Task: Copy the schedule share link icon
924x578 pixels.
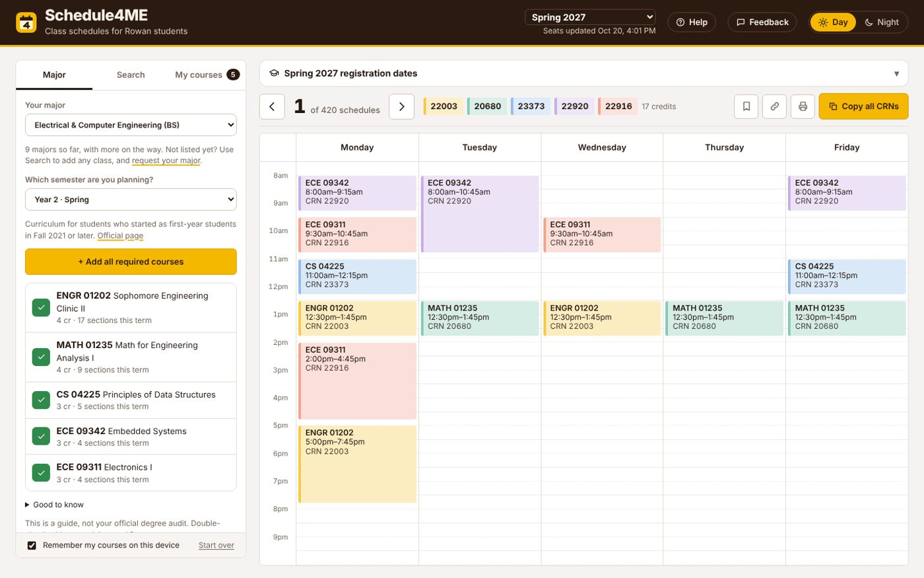Action: click(x=775, y=106)
